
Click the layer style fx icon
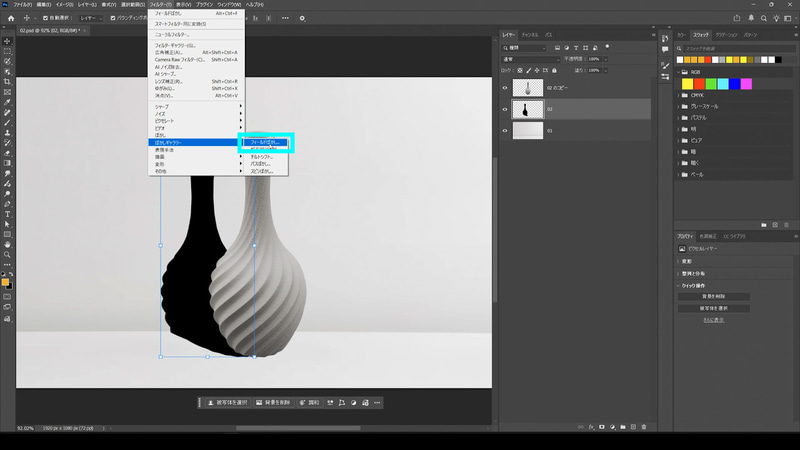(x=591, y=427)
